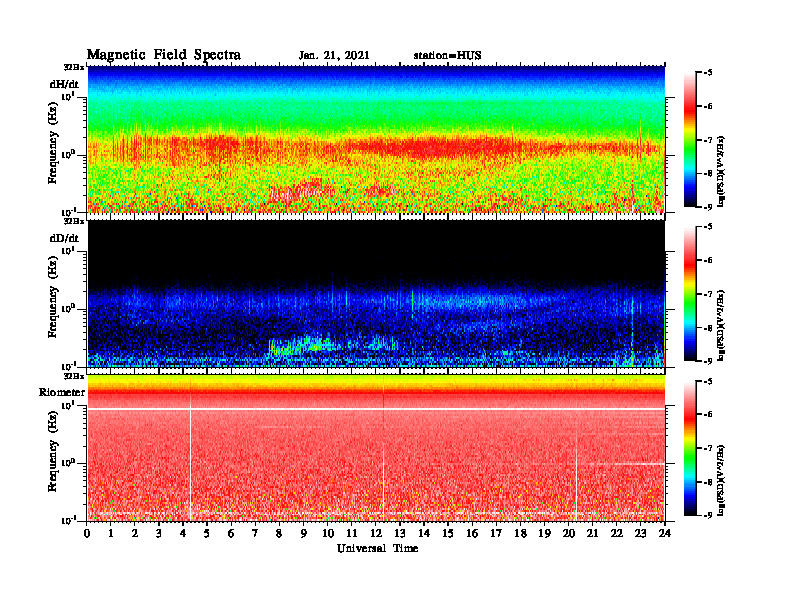Click the '17' hour tick label
This screenshot has width=792, height=612.
coord(496,534)
